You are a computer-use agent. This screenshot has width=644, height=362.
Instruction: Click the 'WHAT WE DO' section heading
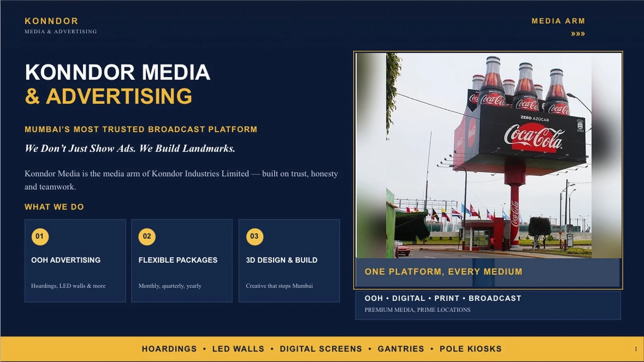54,207
